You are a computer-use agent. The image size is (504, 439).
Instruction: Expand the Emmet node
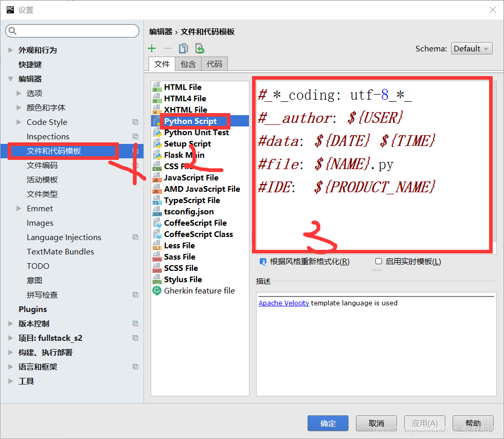pyautogui.click(x=19, y=209)
